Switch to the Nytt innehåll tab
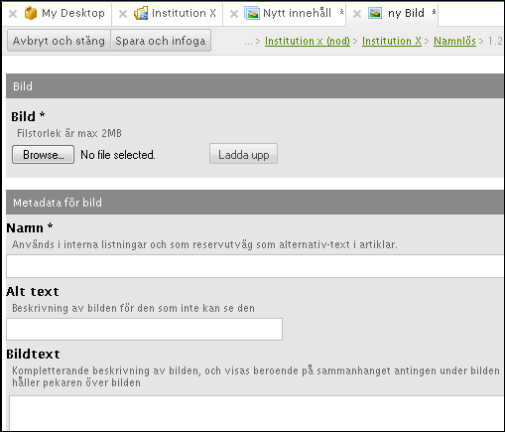Screen dimensions: 505x432 click(x=297, y=13)
